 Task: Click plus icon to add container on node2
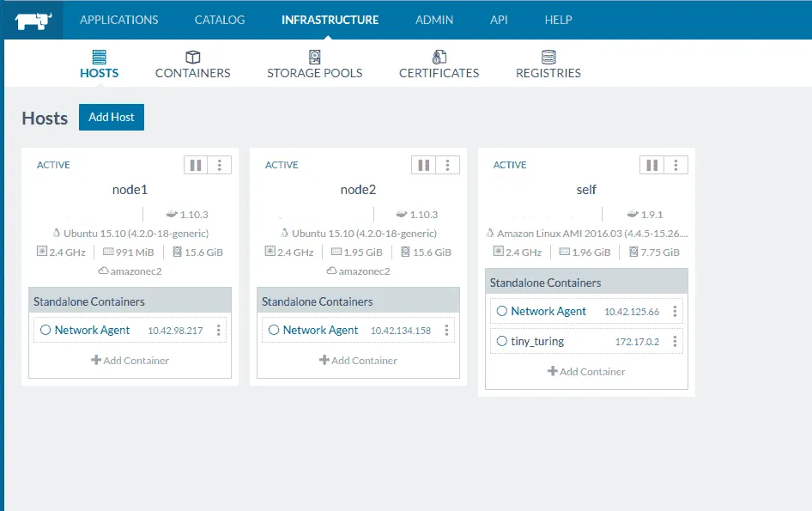tap(324, 361)
